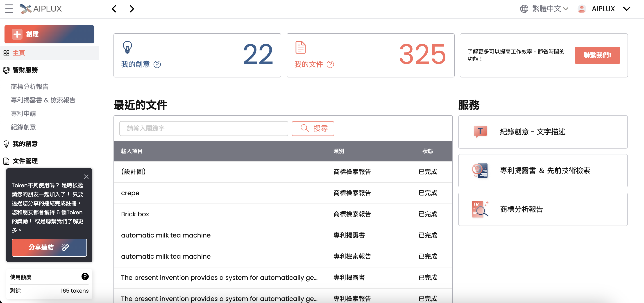Click the help icon beside 使用額度
Viewport: 644px width, 303px height.
pos(85,276)
